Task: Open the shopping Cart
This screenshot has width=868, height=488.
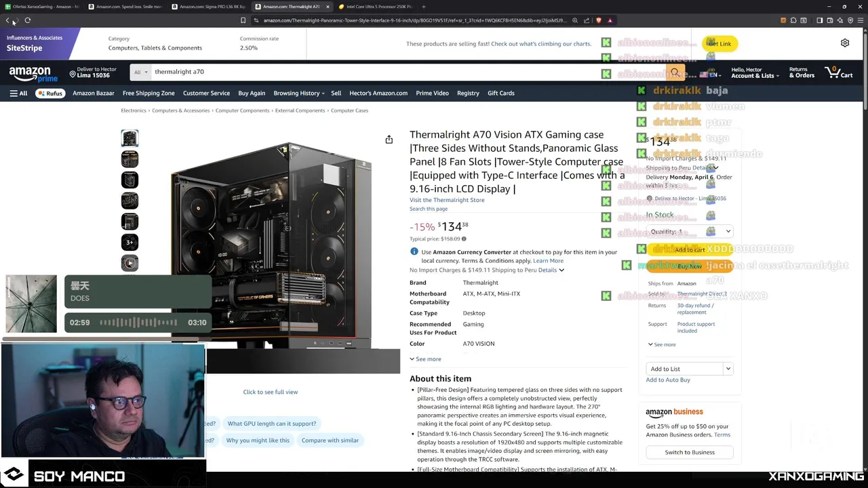Action: click(839, 72)
